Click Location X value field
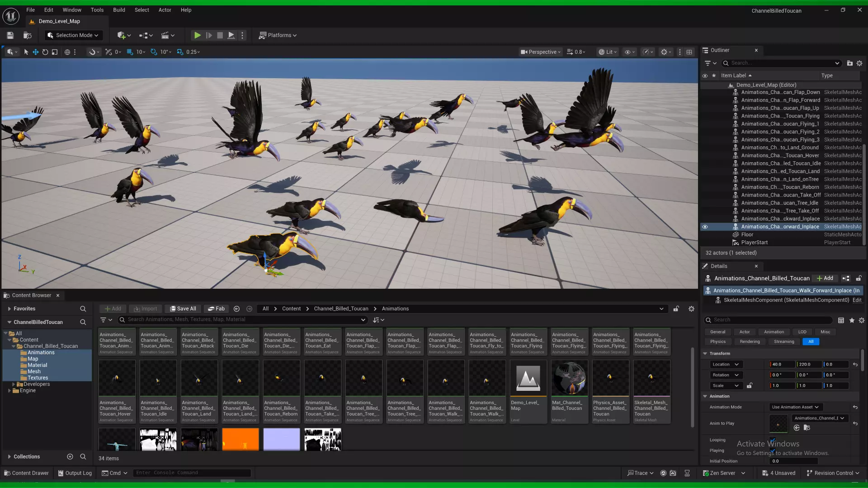The image size is (868, 488). point(782,364)
